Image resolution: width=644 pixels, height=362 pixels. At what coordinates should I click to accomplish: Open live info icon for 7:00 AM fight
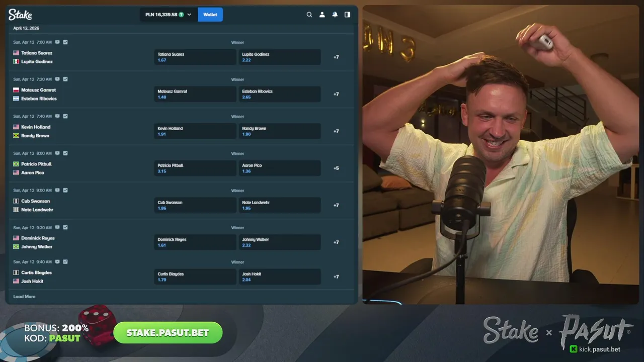[57, 42]
